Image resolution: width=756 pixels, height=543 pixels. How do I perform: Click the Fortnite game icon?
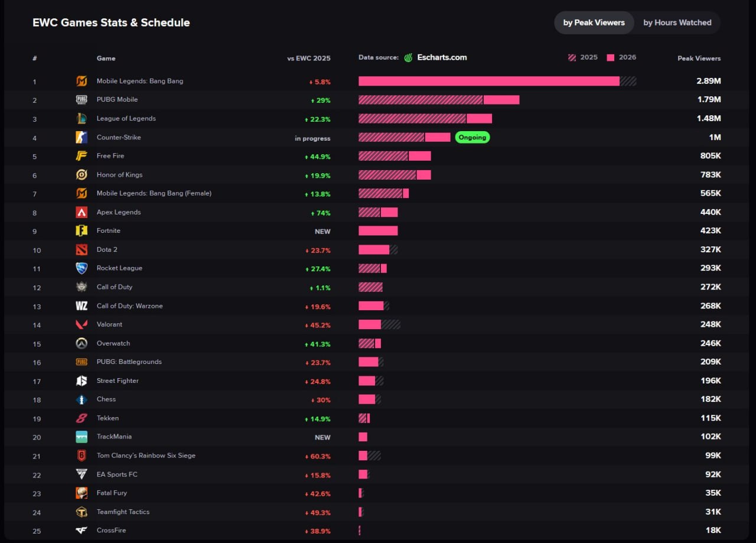point(82,231)
